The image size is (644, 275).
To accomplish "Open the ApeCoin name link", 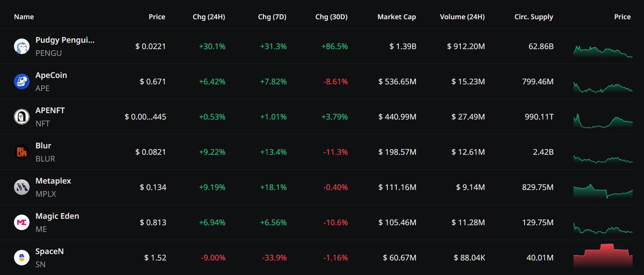I will coord(51,76).
